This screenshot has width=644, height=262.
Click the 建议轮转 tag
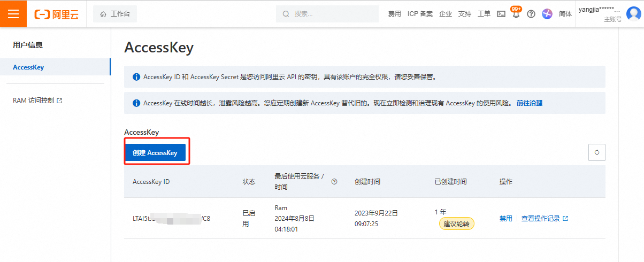(x=457, y=224)
